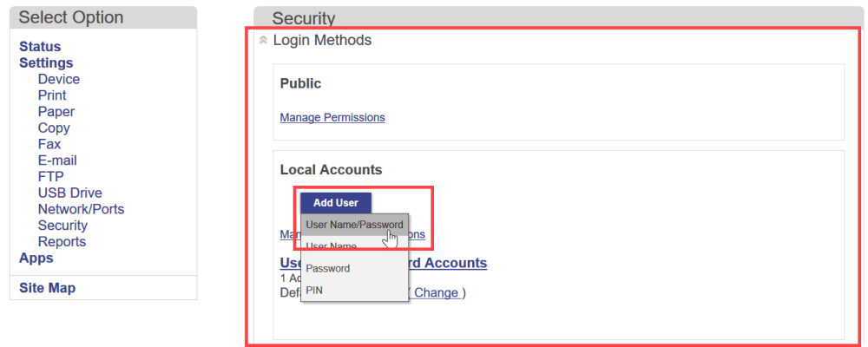Go to Network/Ports settings
The height and width of the screenshot is (347, 868).
pos(81,209)
